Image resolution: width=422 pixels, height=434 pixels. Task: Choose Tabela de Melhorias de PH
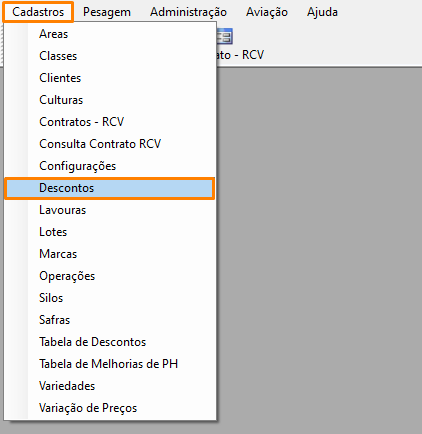pyautogui.click(x=110, y=364)
